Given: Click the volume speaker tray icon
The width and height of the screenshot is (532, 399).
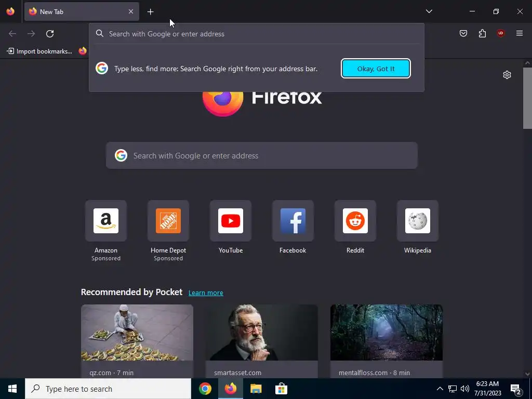Looking at the screenshot, I should tap(465, 389).
